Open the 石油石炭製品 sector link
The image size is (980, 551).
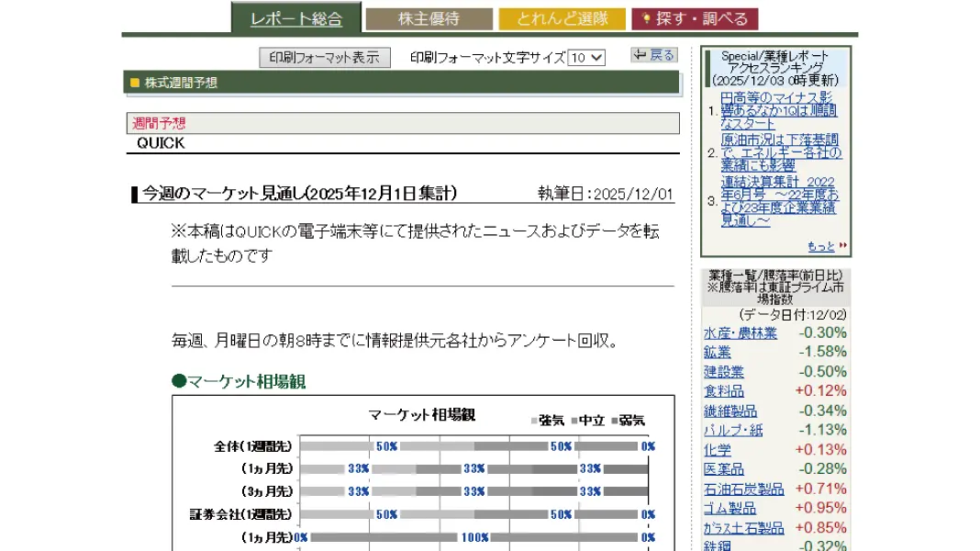(744, 489)
